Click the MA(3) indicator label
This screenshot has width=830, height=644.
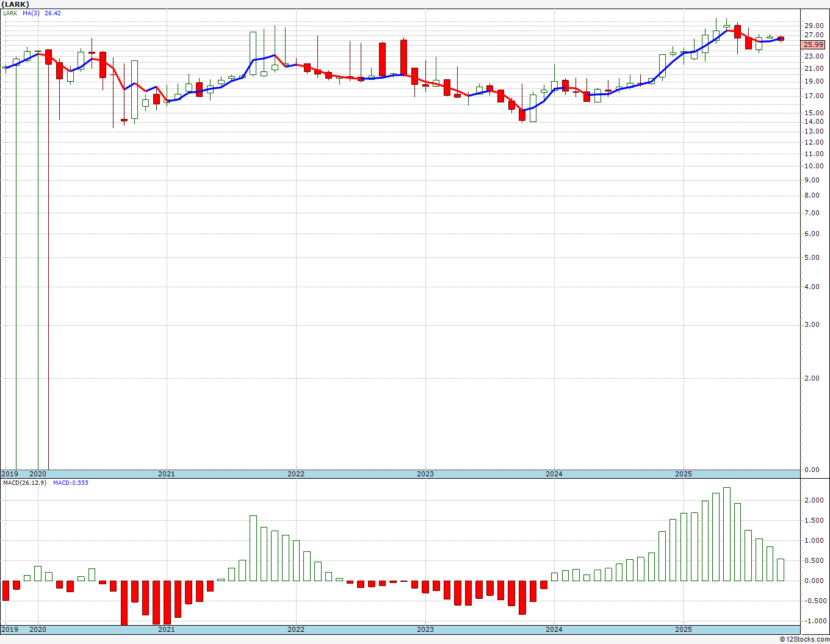(x=32, y=13)
